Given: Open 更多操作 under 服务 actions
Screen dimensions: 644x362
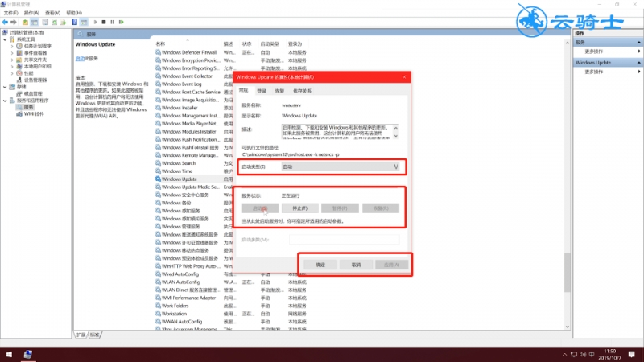Looking at the screenshot, I should pos(594,51).
